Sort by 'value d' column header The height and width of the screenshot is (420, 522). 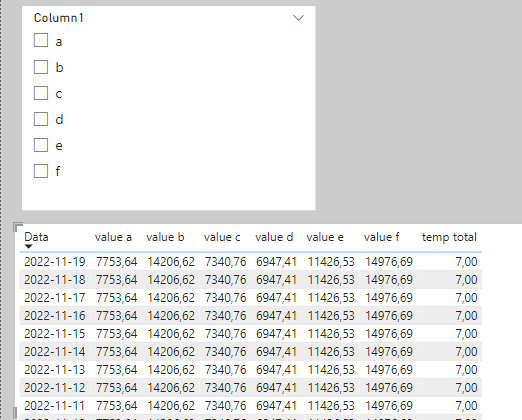[274, 237]
